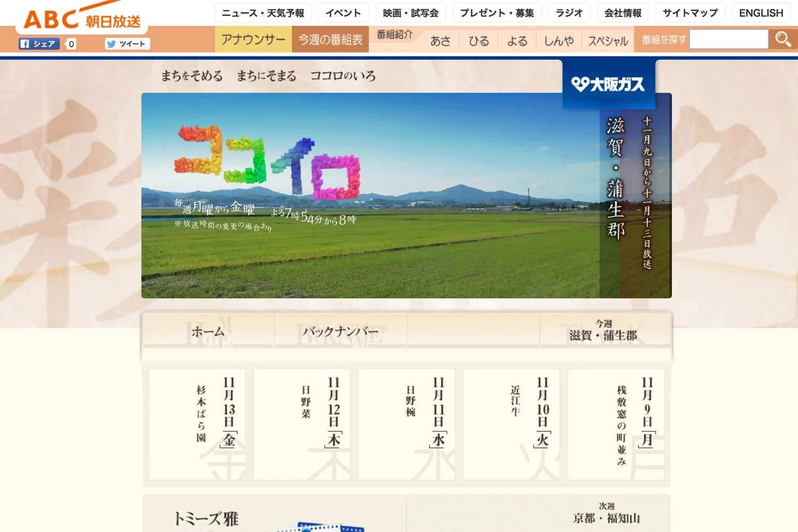Open the スペシャル program listings
The image size is (798, 532).
[608, 40]
